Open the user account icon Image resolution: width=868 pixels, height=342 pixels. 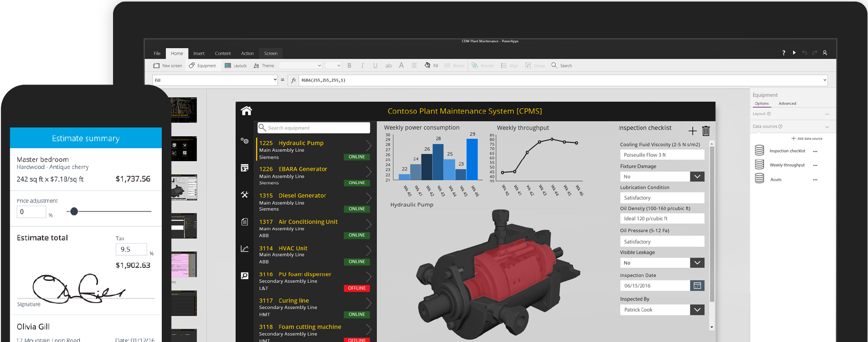pos(825,53)
